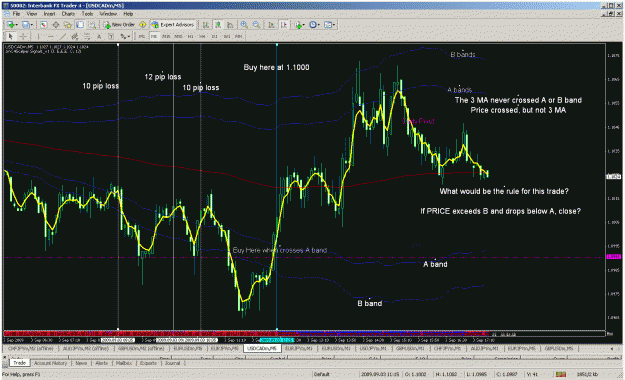
Task: Click the Periods clock icon
Action: (313, 25)
